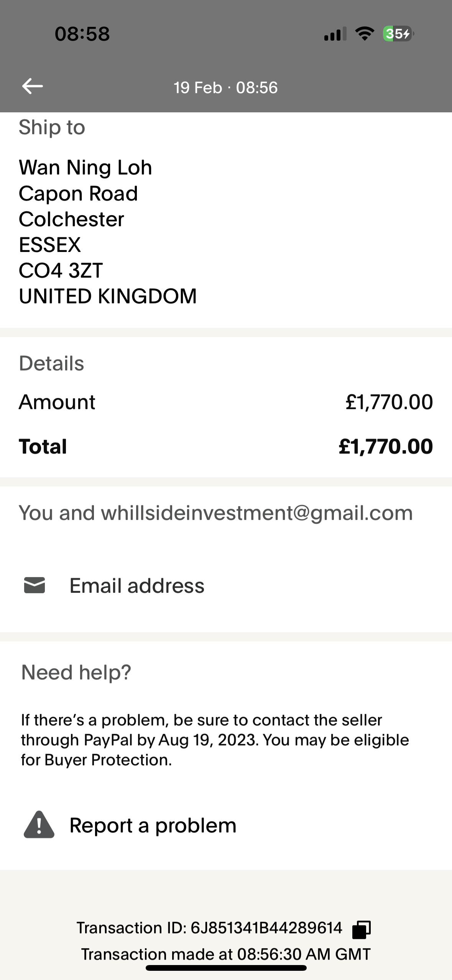Tap the Ship to recipient name
Screen dimensions: 452x980
(85, 168)
